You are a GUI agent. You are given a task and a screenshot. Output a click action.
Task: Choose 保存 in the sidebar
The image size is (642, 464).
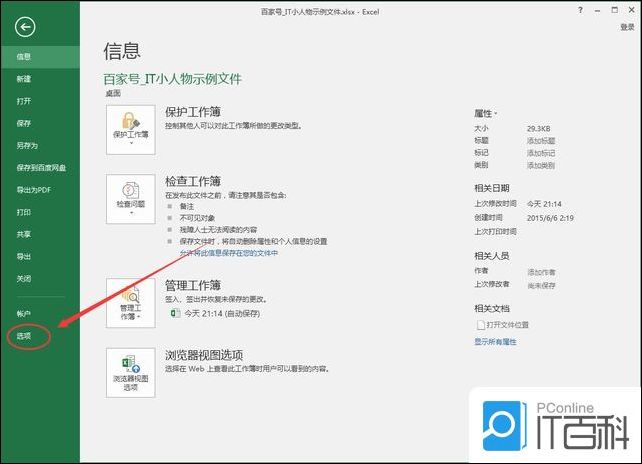tap(24, 123)
